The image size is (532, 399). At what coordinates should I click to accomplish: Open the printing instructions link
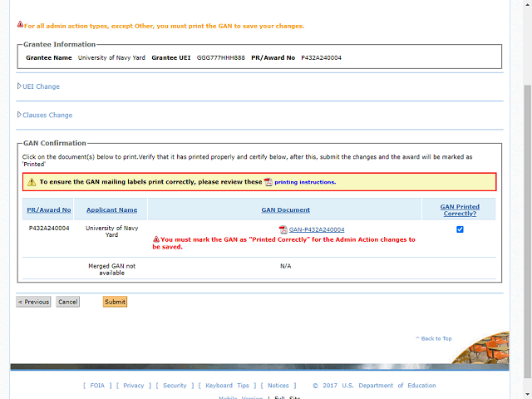coord(305,182)
